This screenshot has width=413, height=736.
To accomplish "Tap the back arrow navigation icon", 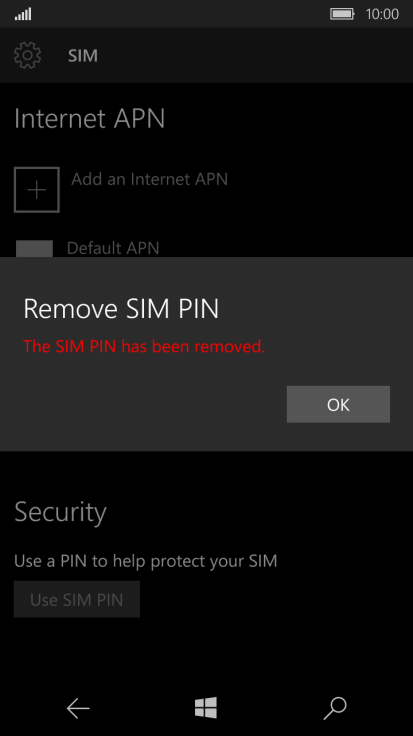I will coord(78,708).
